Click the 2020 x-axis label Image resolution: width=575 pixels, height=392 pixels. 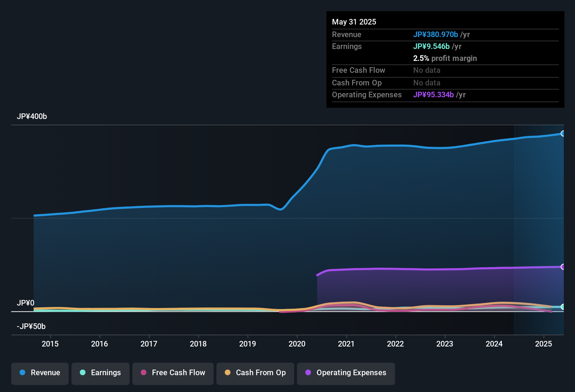click(297, 344)
